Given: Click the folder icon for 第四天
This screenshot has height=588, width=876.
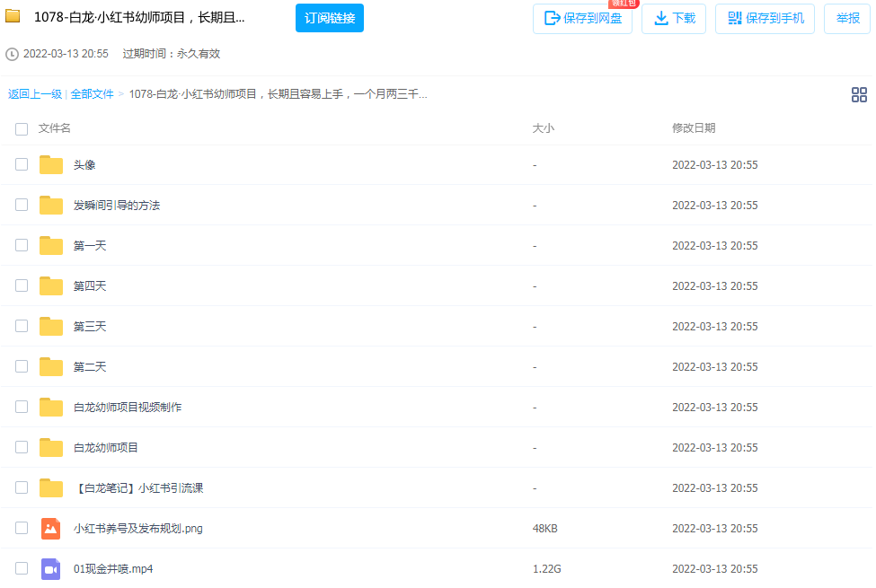Looking at the screenshot, I should point(51,285).
